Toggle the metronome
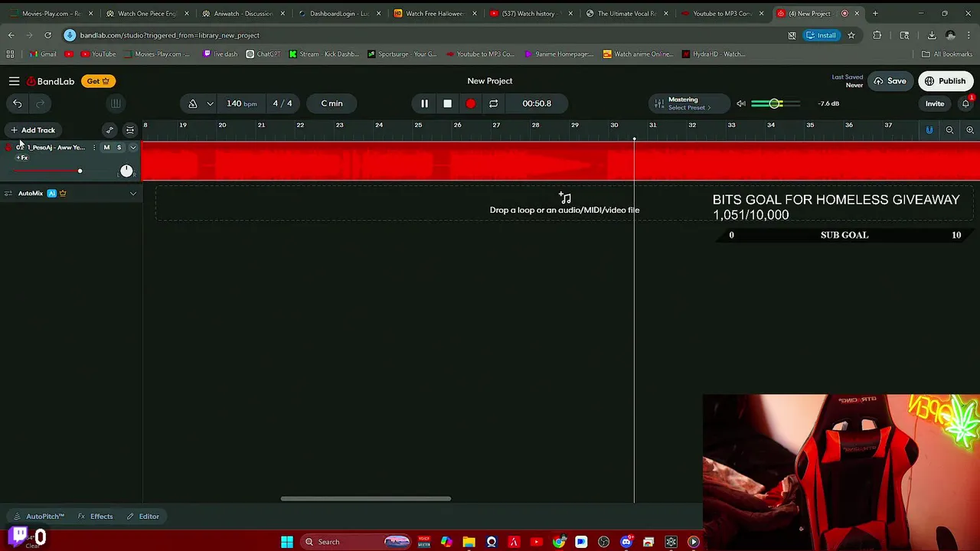This screenshot has width=980, height=551. click(193, 103)
